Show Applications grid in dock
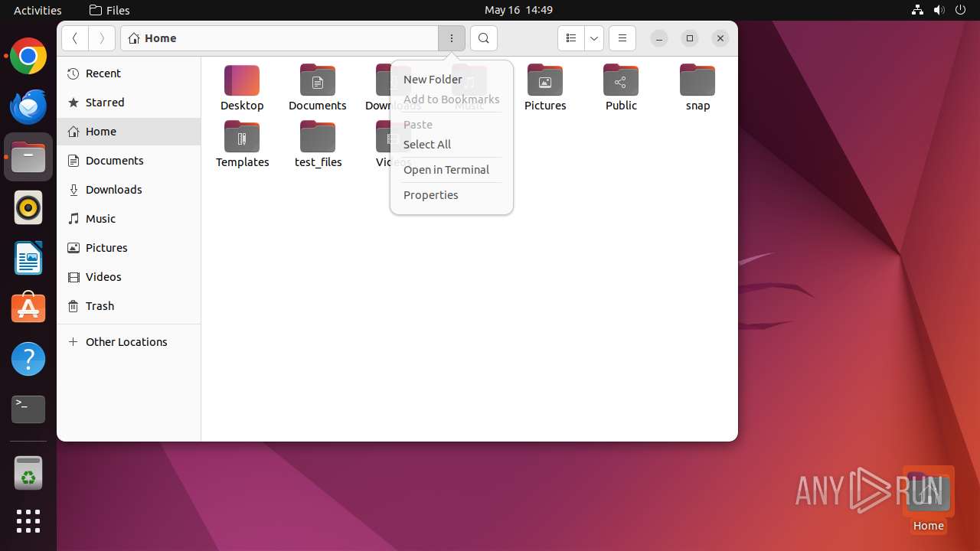This screenshot has height=551, width=980. click(x=28, y=521)
